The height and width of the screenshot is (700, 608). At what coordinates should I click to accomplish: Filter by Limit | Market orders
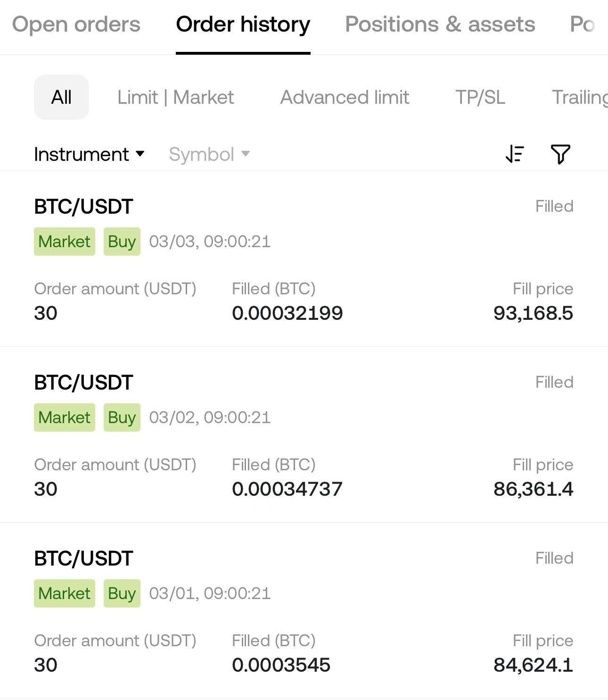[175, 97]
